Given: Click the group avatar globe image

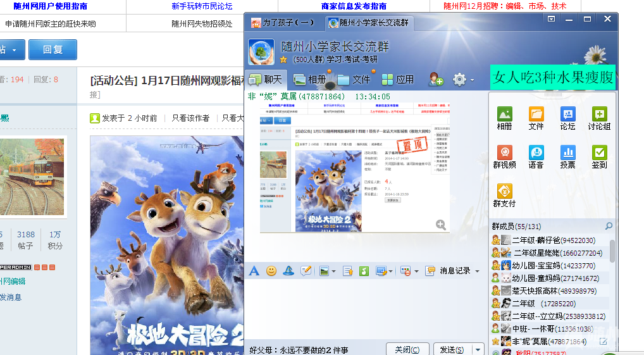Looking at the screenshot, I should [x=261, y=52].
